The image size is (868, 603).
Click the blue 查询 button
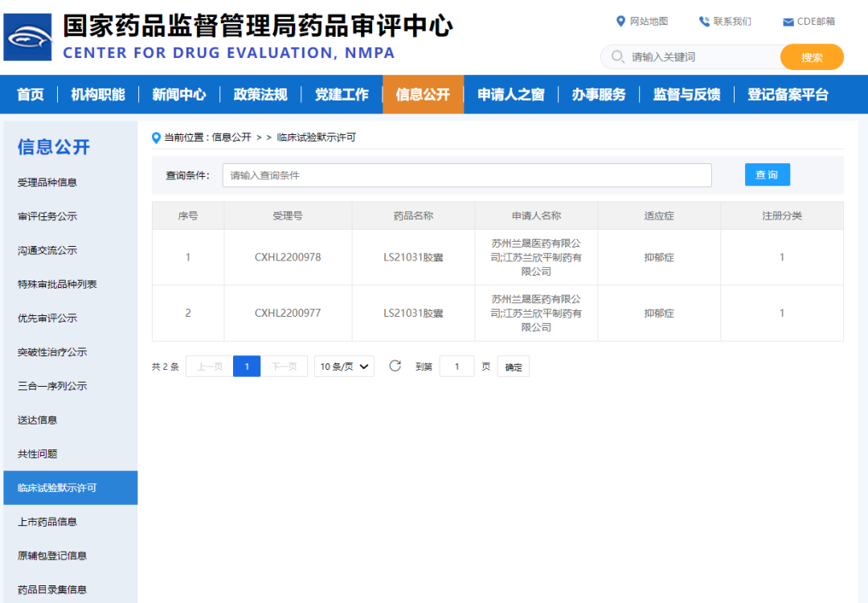[767, 174]
